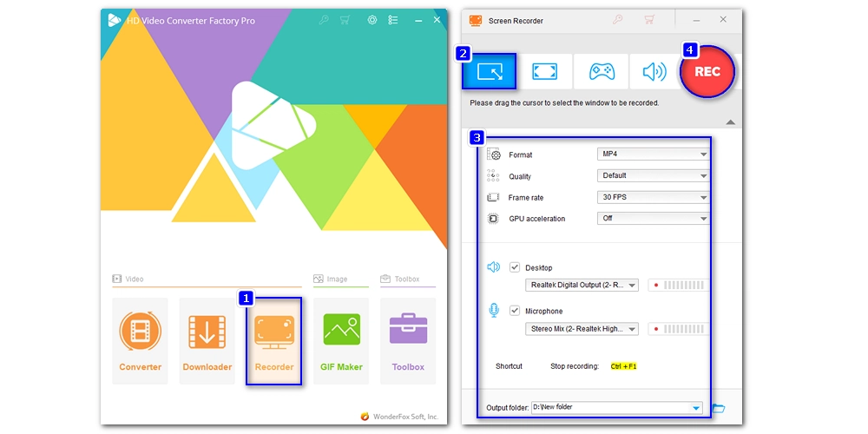Minimize the HD Video Converter window

pyautogui.click(x=417, y=20)
